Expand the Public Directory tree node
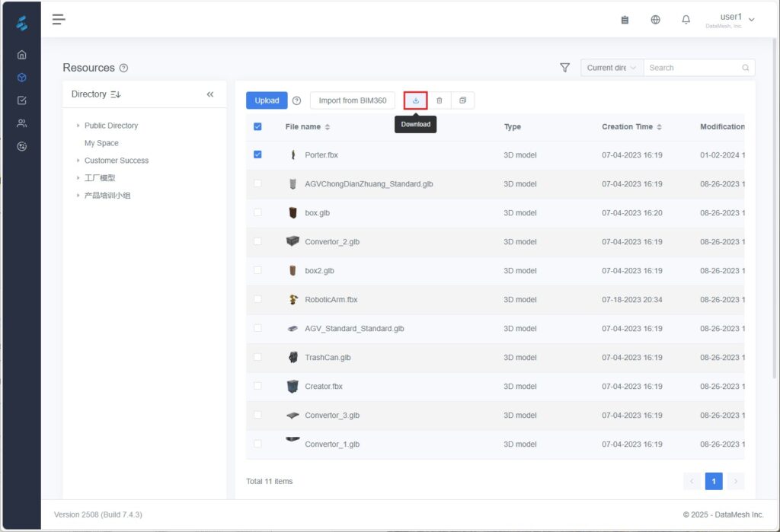This screenshot has height=532, width=780. tap(78, 126)
